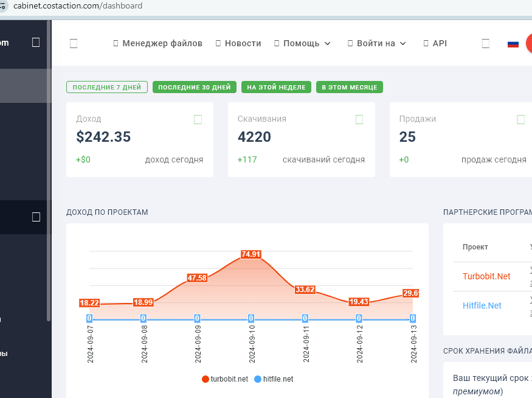Click the icon in the Доход card

click(x=198, y=119)
